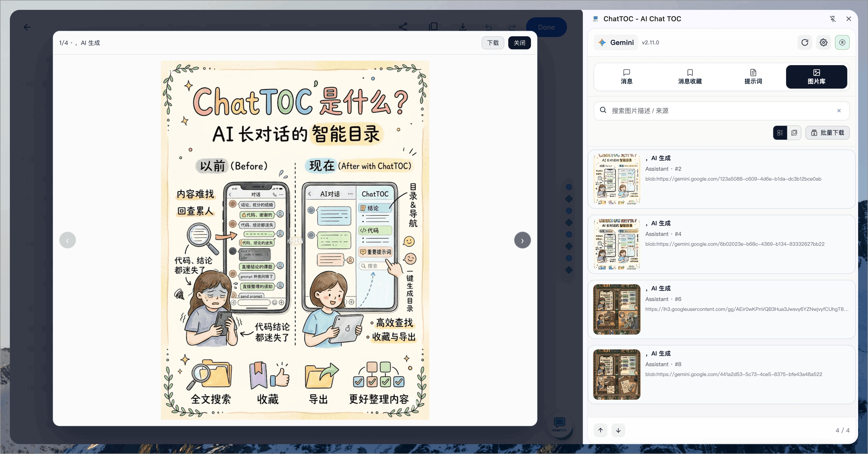Click the Gemini platform badge

pos(616,42)
